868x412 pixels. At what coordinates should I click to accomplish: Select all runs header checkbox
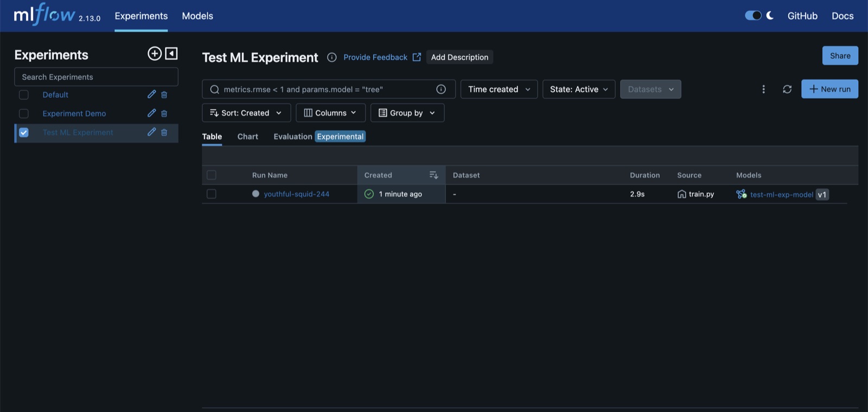tap(212, 175)
